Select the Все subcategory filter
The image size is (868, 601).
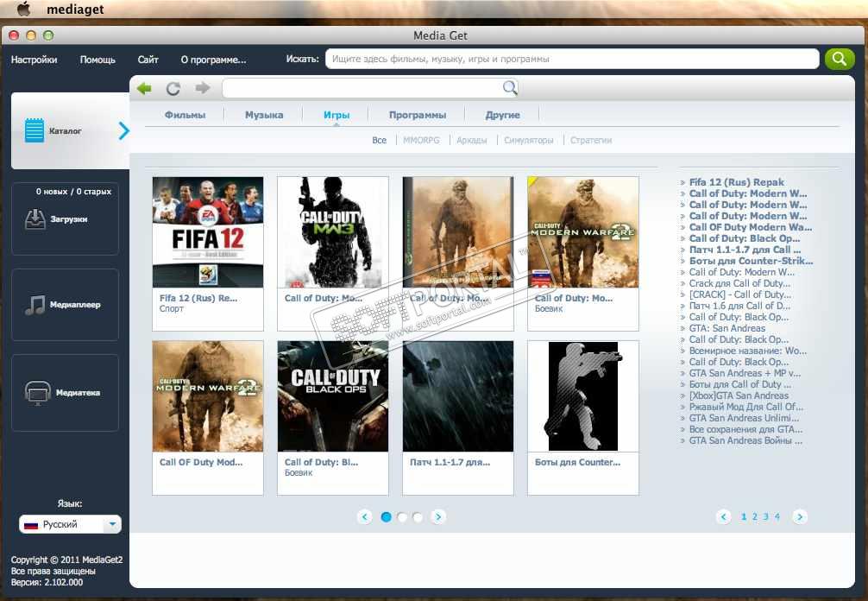[x=379, y=141]
